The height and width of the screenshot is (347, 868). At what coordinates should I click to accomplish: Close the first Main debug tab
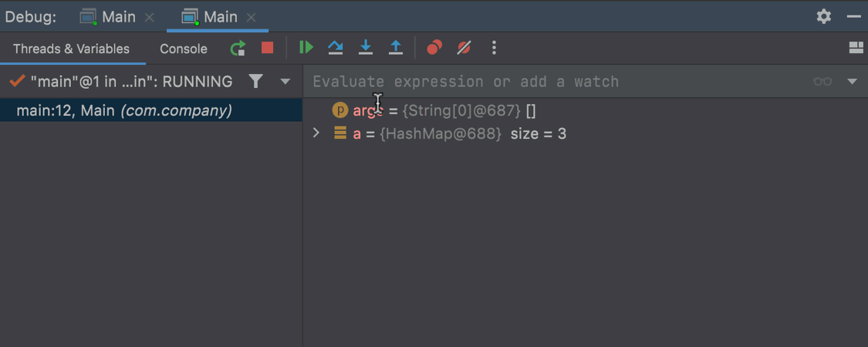click(150, 17)
